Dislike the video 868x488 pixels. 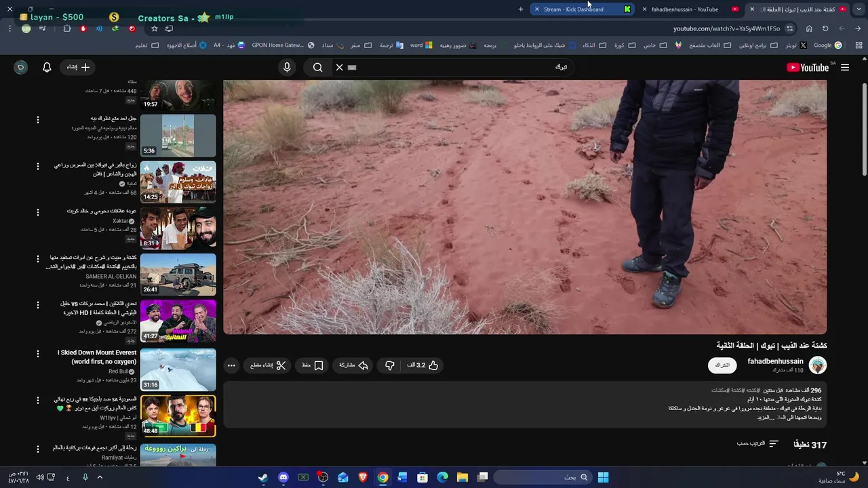coord(389,365)
